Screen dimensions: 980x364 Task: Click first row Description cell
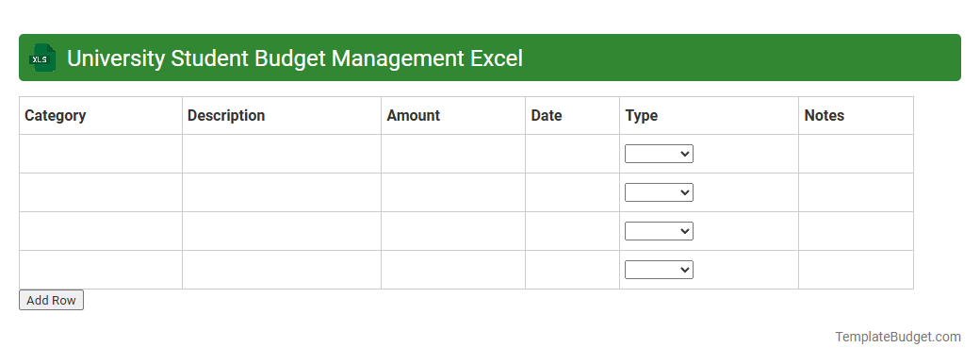coord(282,154)
